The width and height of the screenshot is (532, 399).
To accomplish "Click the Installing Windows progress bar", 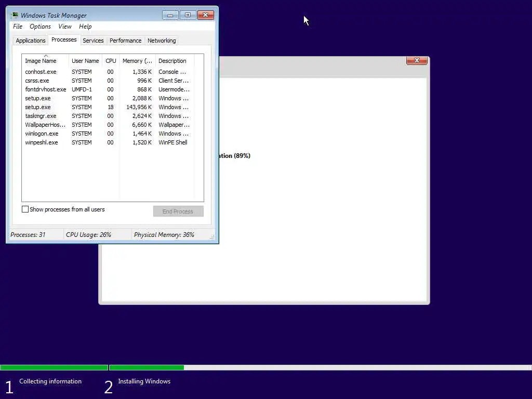I will pos(320,367).
